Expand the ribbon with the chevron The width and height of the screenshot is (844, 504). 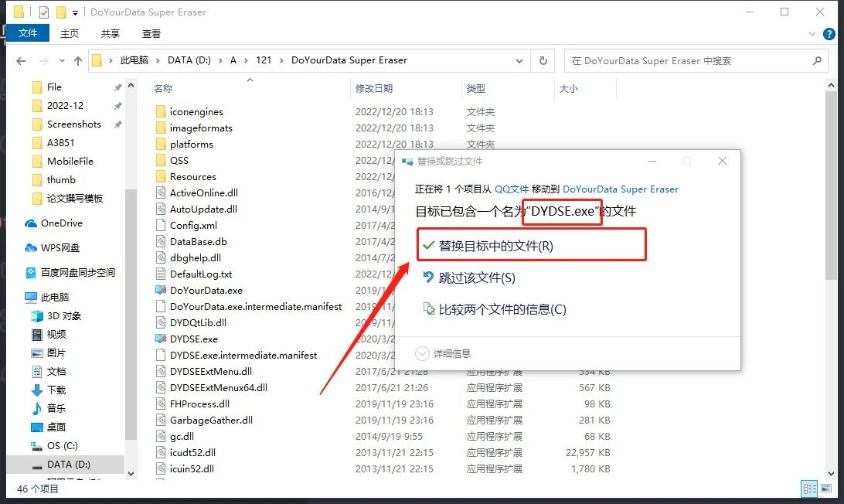(812, 34)
